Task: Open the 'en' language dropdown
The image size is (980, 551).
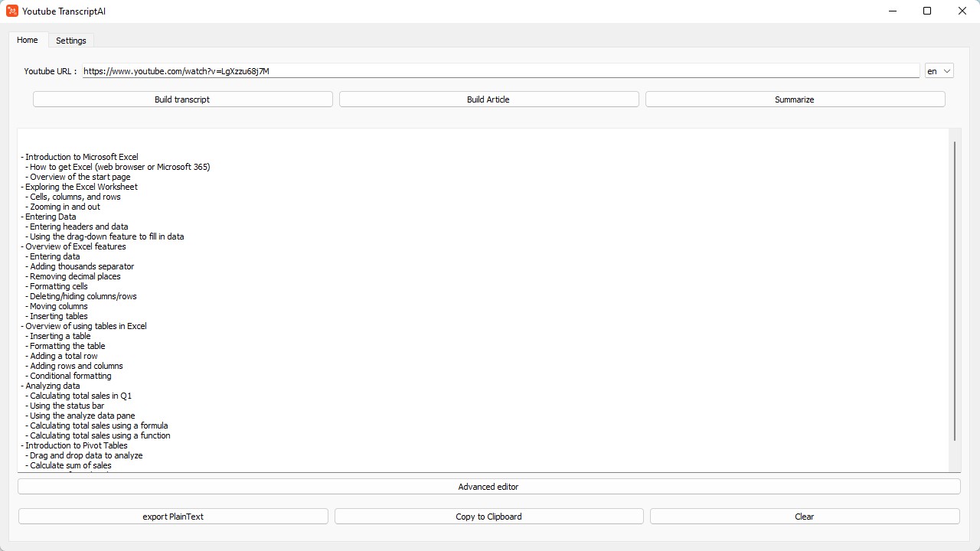Action: pyautogui.click(x=939, y=71)
